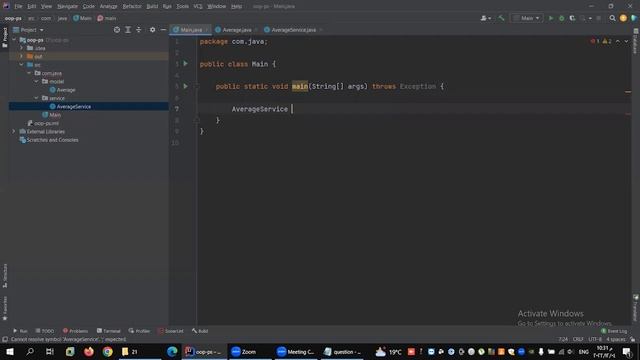This screenshot has width=640, height=360.
Task: Click UTF-8 encoding in status bar
Action: click(x=595, y=339)
